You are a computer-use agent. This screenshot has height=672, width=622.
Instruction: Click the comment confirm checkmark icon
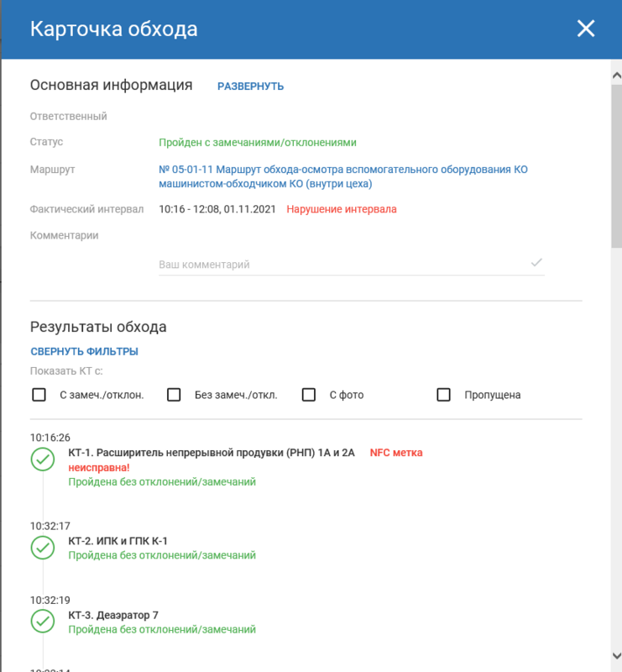tap(536, 262)
